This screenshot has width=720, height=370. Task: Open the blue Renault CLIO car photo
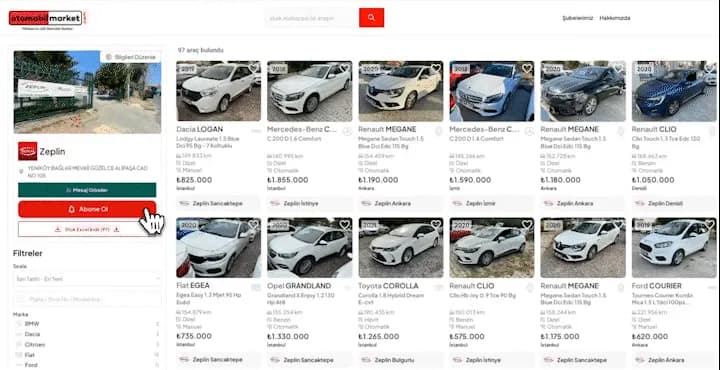point(674,90)
